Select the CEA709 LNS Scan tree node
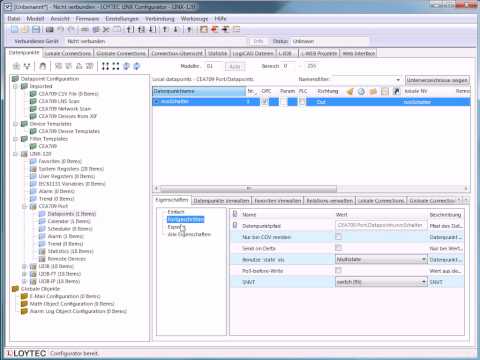The width and height of the screenshot is (480, 360). pyautogui.click(x=59, y=101)
